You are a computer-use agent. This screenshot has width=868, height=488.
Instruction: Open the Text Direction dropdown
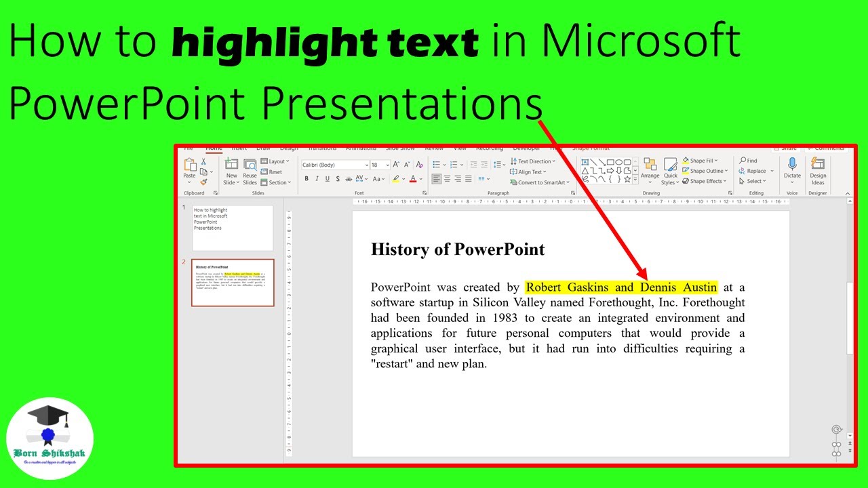click(x=532, y=162)
